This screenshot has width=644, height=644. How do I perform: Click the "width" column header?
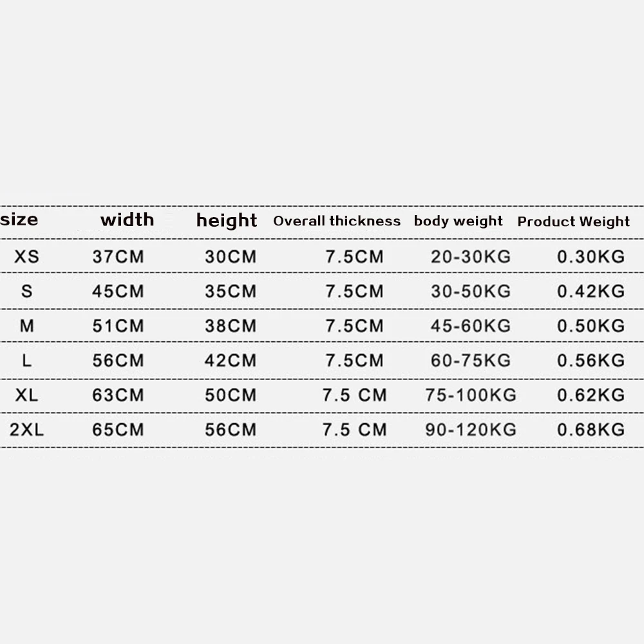point(127,220)
